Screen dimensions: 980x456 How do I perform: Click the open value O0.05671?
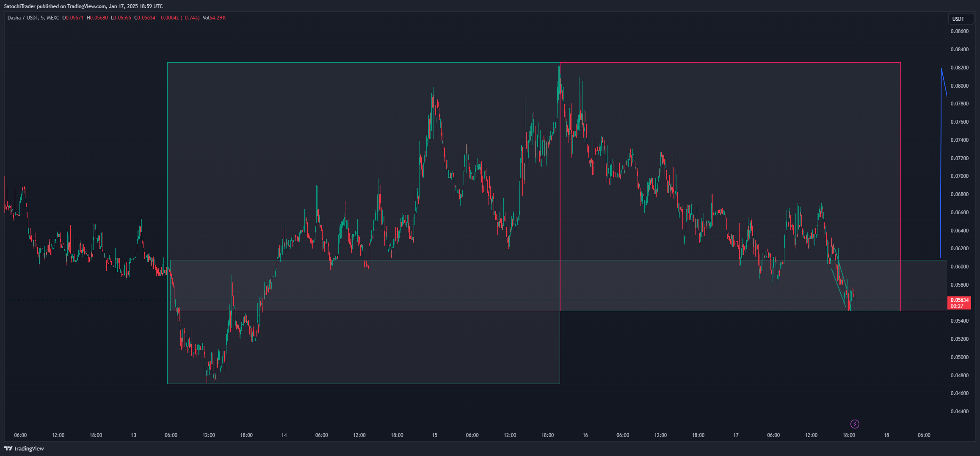(x=73, y=18)
